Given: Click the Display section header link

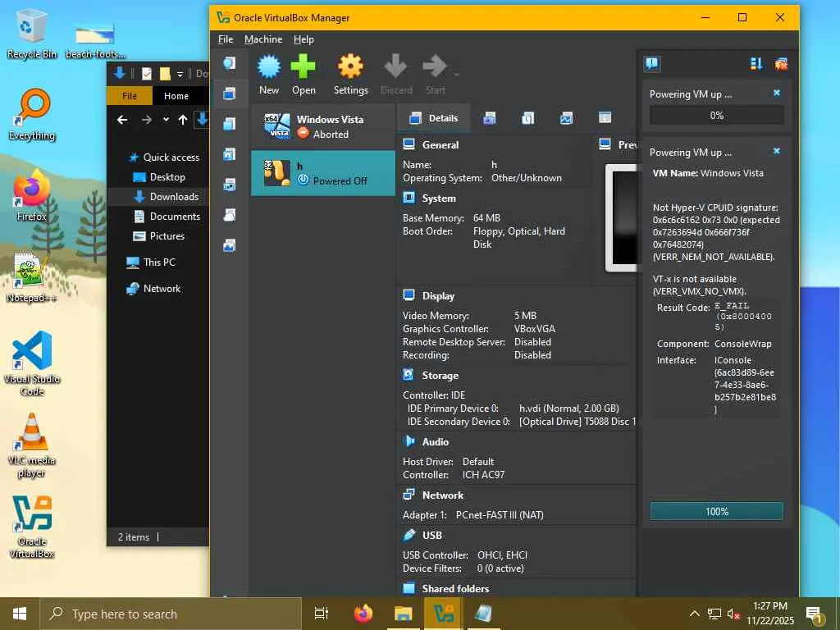Looking at the screenshot, I should 438,295.
